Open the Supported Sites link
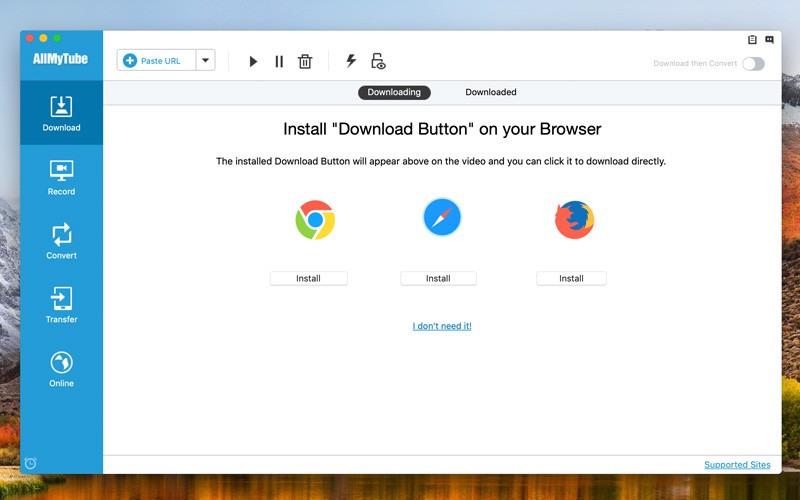 pyautogui.click(x=737, y=465)
